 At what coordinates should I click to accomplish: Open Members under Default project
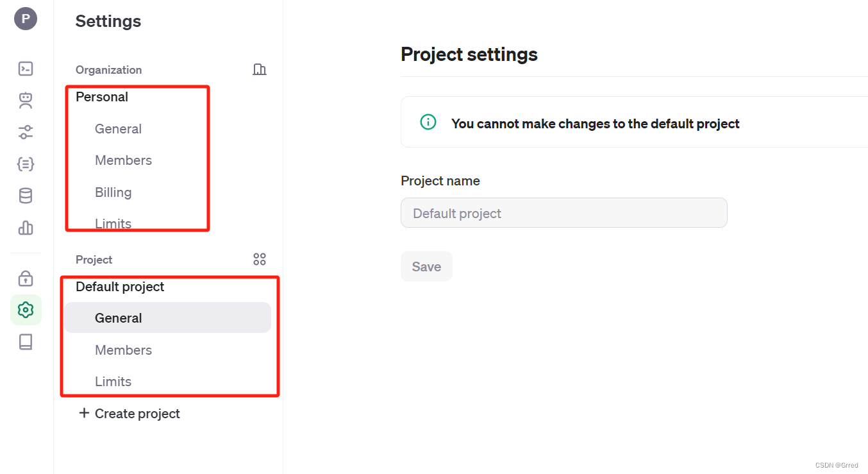tap(123, 350)
